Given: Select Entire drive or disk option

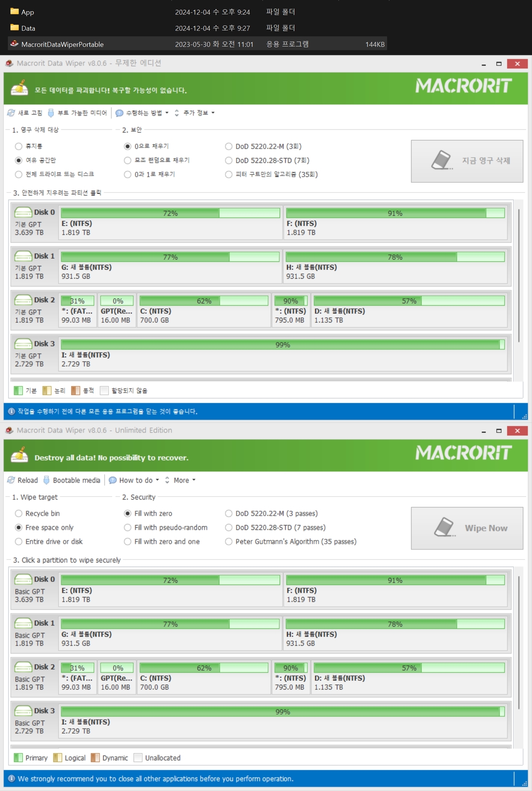Looking at the screenshot, I should 18,542.
